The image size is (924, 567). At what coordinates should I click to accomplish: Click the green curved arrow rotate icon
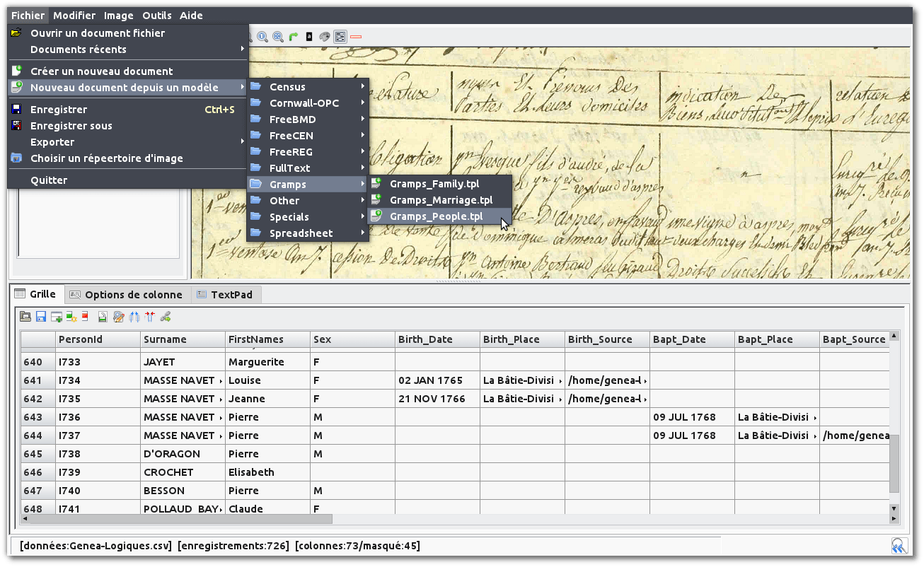coord(294,37)
